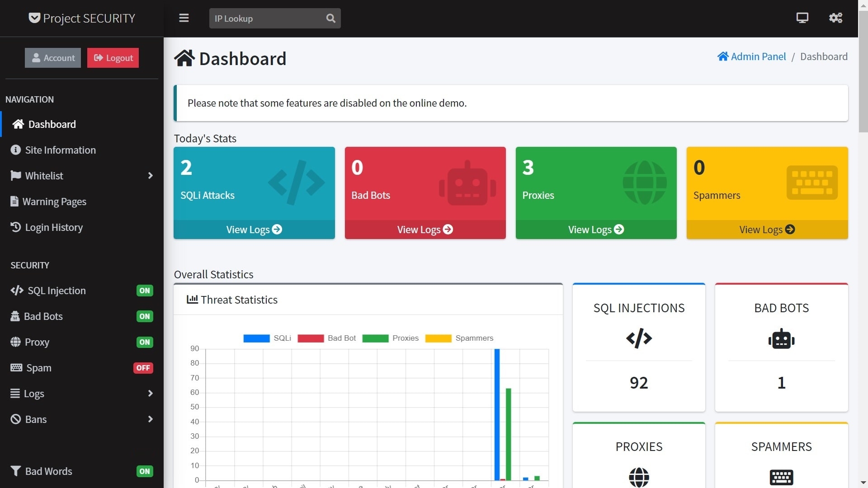Click the shield icon in Project SECURITY header
868x488 pixels.
[33, 18]
